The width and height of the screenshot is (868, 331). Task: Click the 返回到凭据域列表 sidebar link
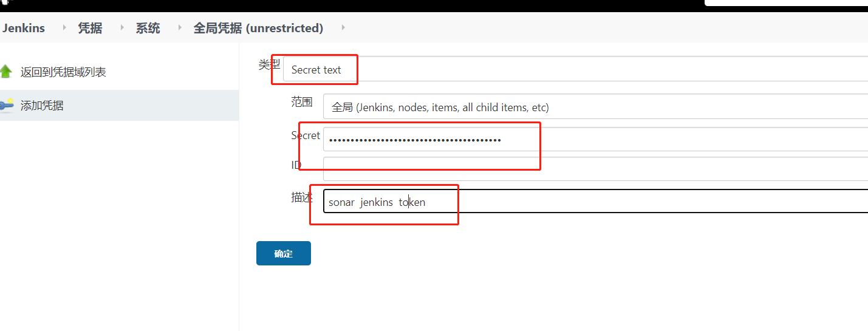[x=63, y=72]
